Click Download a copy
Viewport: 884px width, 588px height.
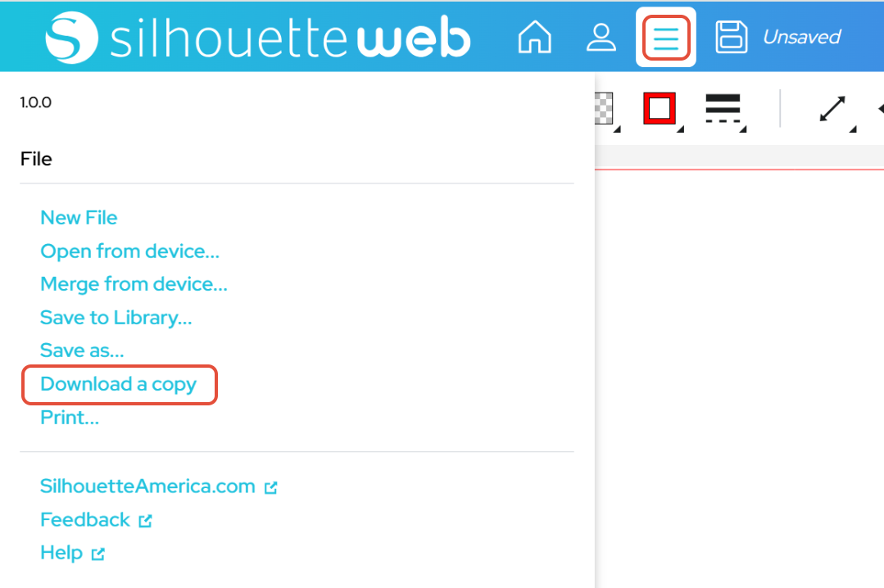pos(119,384)
